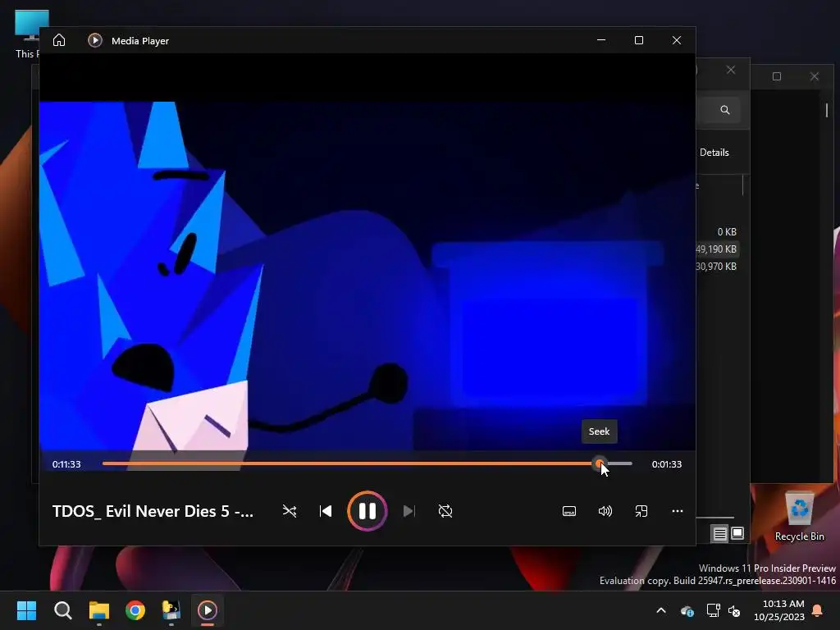
Task: Maximize the rightmost background window
Action: (777, 76)
